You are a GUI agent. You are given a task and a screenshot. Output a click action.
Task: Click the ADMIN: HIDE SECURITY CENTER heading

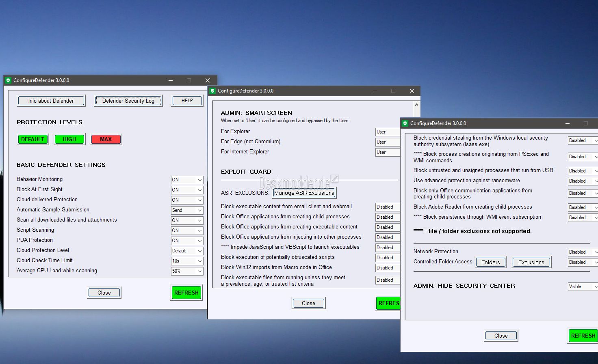click(464, 286)
